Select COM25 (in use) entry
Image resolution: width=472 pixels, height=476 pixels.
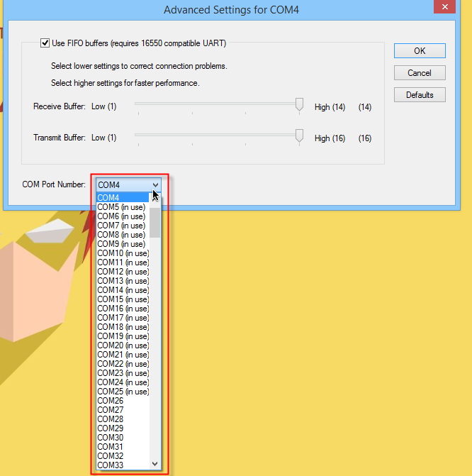[x=123, y=392]
